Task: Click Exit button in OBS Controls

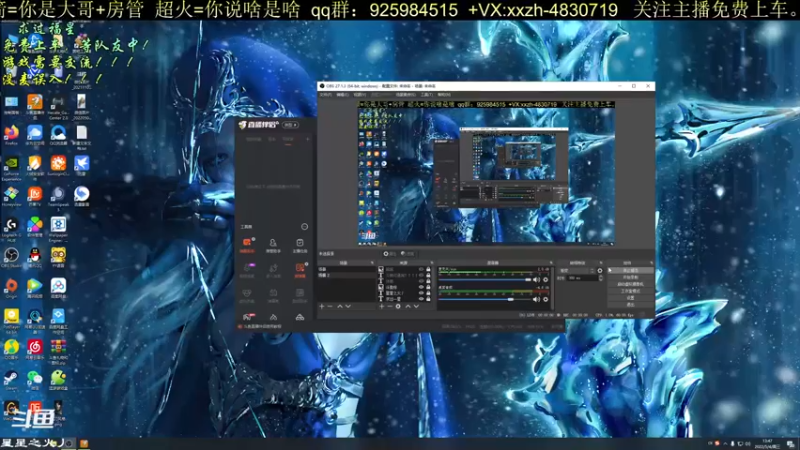Action: coord(631,305)
